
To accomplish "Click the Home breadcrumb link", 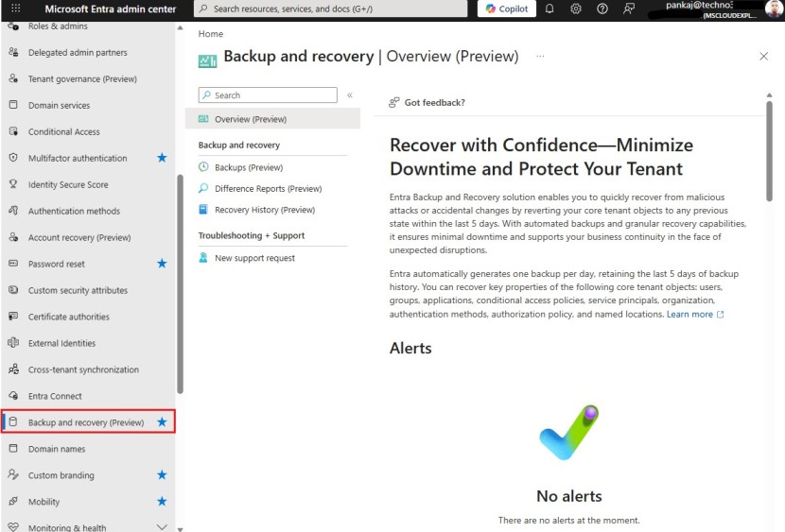I will tap(211, 33).
